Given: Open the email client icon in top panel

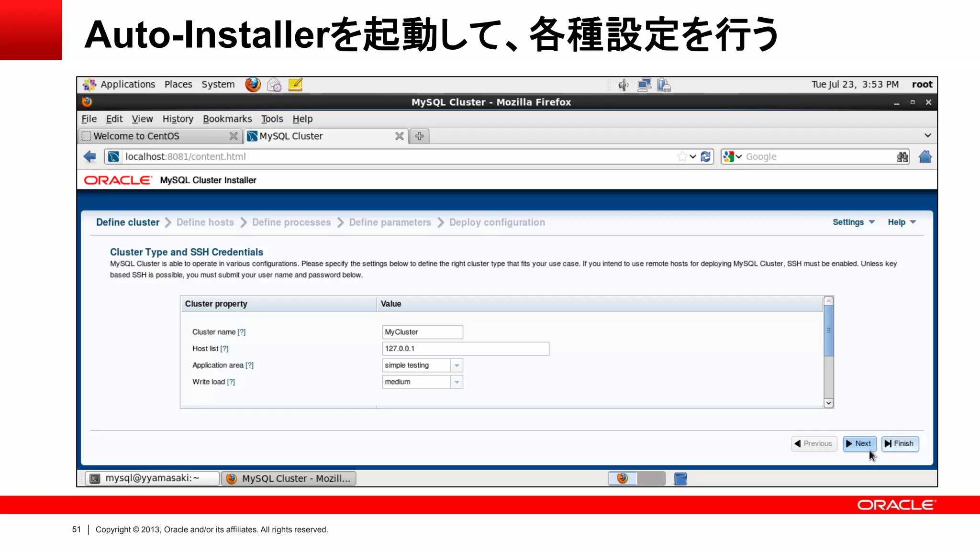Looking at the screenshot, I should 274,85.
